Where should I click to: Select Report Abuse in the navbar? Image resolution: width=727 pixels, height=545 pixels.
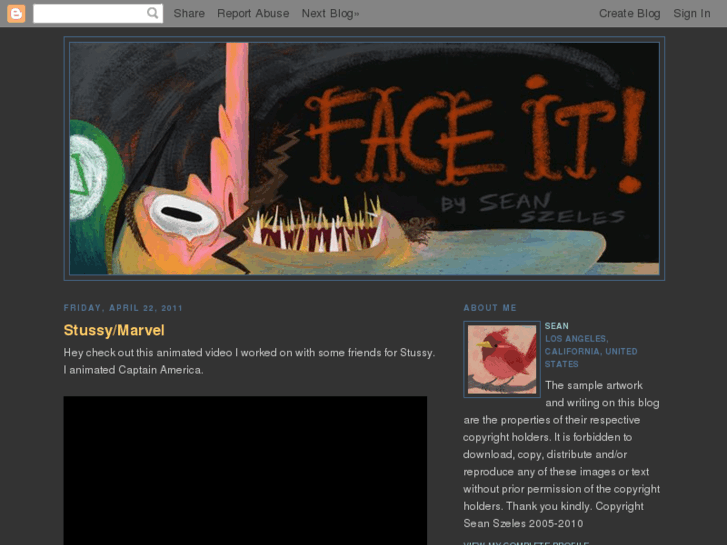click(253, 13)
